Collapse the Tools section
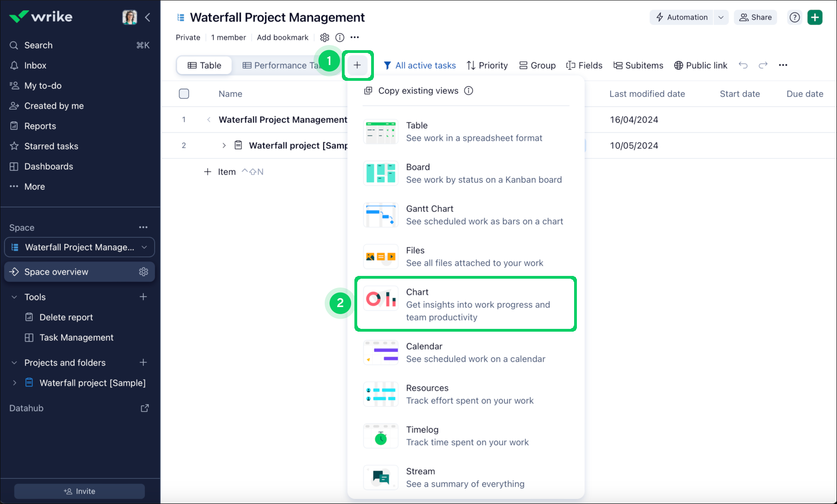Screen dimensions: 837x504 click(x=14, y=297)
